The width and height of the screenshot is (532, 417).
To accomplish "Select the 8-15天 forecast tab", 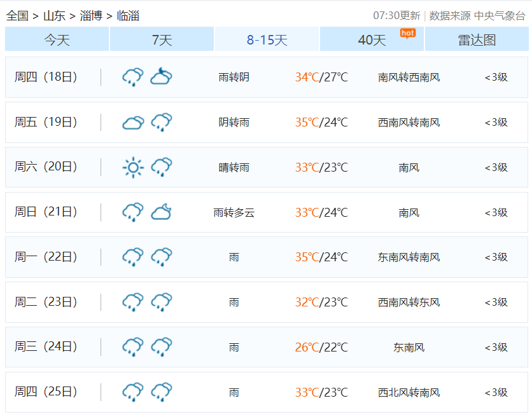I will coord(267,39).
